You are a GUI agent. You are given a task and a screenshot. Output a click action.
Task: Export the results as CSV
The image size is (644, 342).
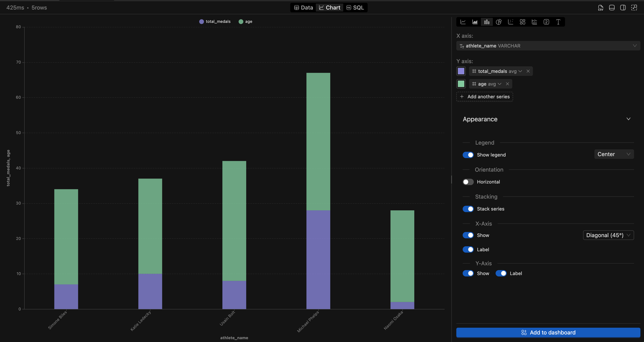click(601, 8)
